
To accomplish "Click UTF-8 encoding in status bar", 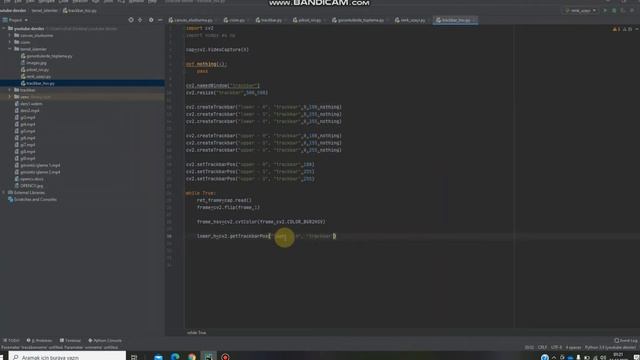I will point(556,347).
